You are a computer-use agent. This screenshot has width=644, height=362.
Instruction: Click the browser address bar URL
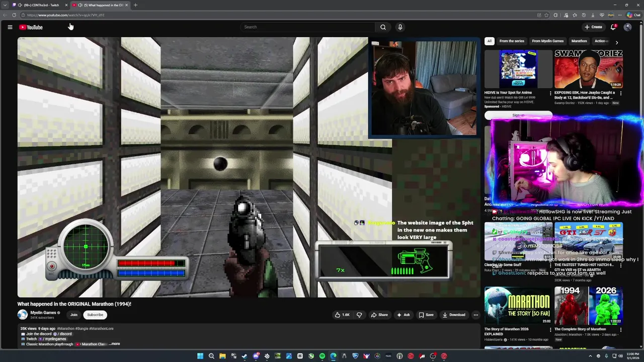[x=65, y=15]
